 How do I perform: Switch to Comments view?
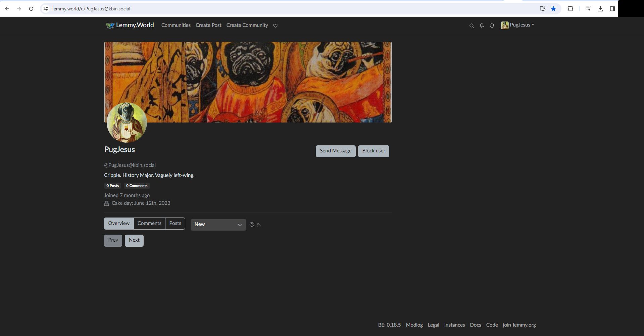point(149,224)
